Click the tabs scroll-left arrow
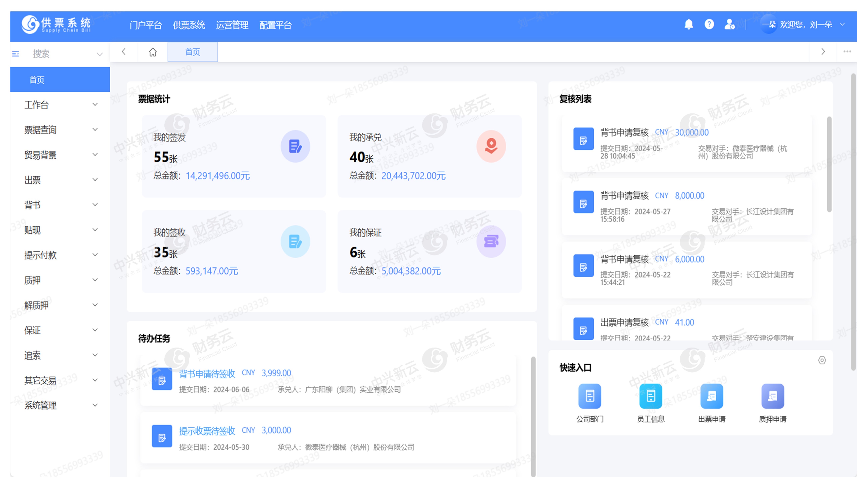Viewport: 868px width, 487px height. click(x=124, y=52)
